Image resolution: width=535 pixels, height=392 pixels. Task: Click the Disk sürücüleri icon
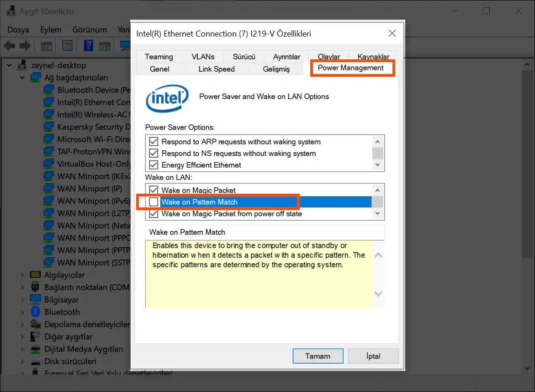coord(36,362)
